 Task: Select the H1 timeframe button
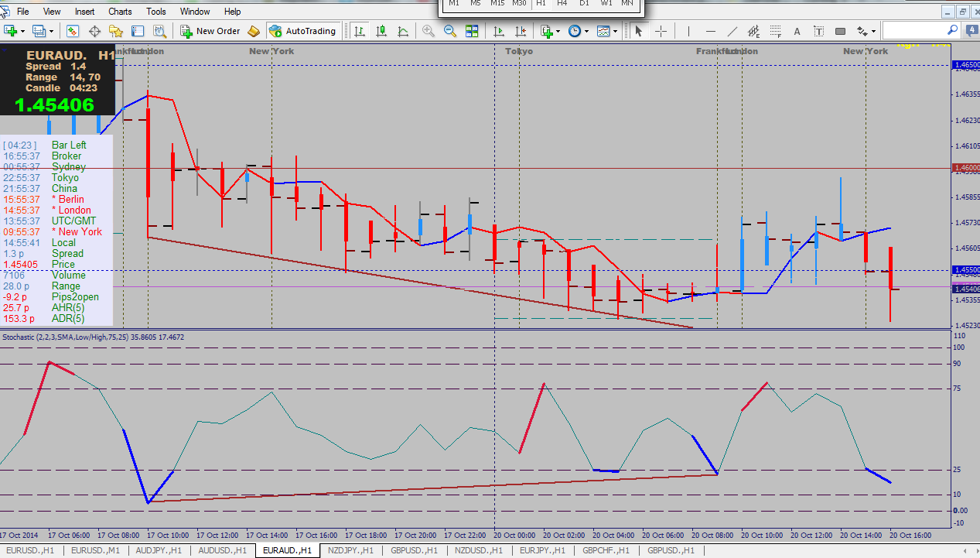coord(541,4)
